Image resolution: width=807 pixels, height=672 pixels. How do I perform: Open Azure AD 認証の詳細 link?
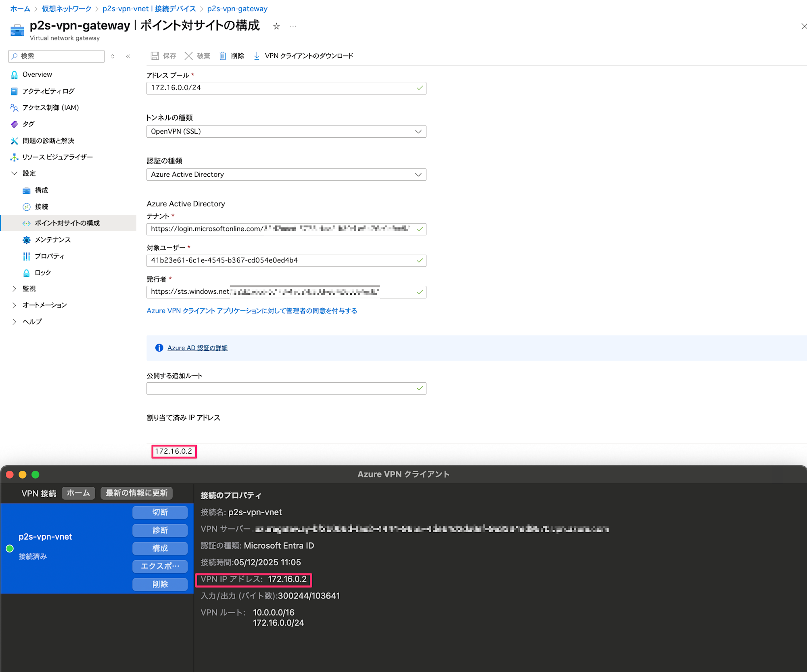[x=197, y=348]
